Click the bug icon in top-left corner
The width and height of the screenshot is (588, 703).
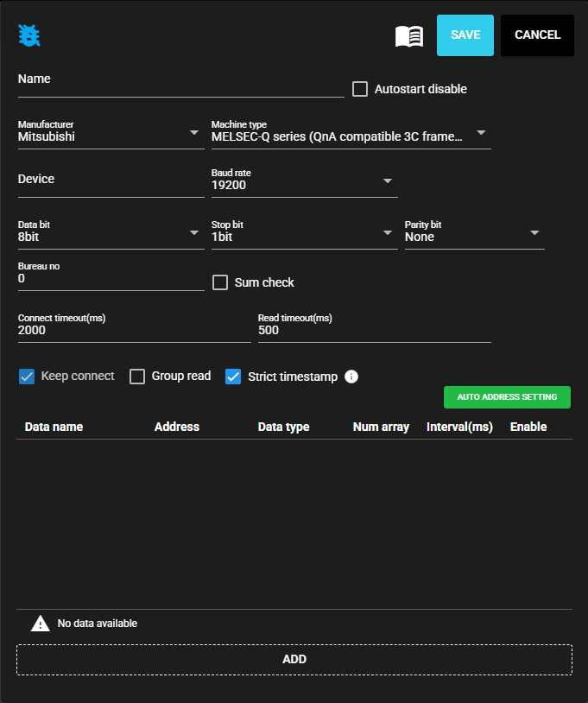click(29, 35)
